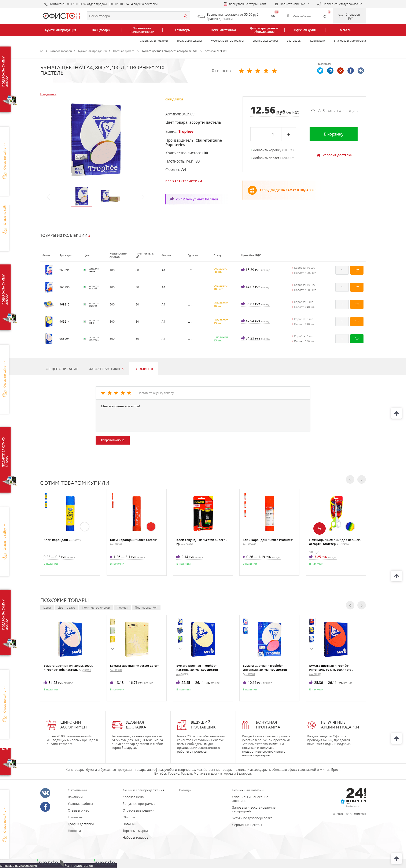The height and width of the screenshot is (868, 406).
Task: Select red color swatch on Faber-Castell glue
Action: pos(151,527)
